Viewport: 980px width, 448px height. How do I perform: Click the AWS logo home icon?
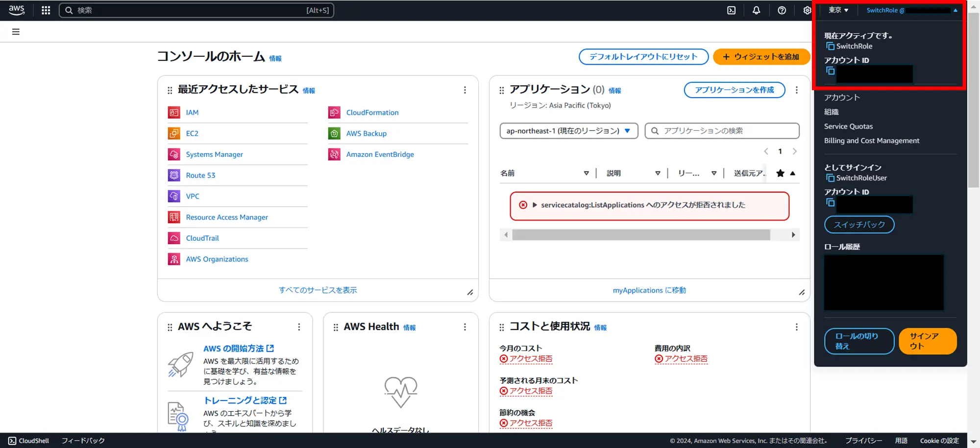click(x=17, y=10)
